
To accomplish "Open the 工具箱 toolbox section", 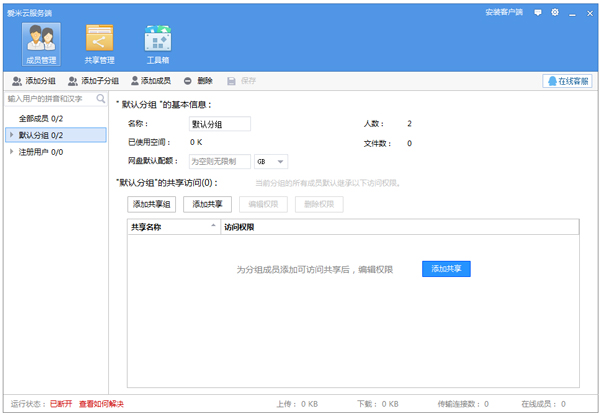I will click(158, 44).
